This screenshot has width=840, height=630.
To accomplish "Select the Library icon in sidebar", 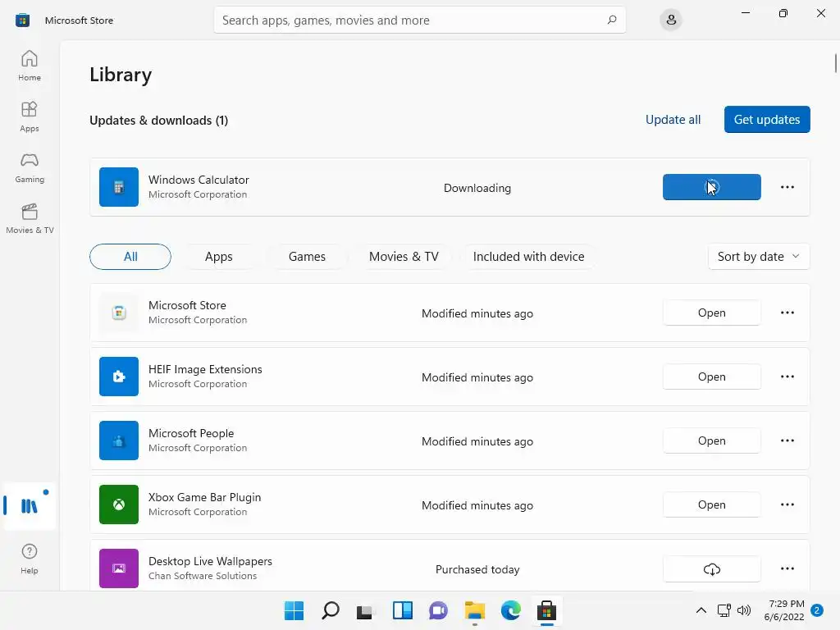I will (30, 505).
